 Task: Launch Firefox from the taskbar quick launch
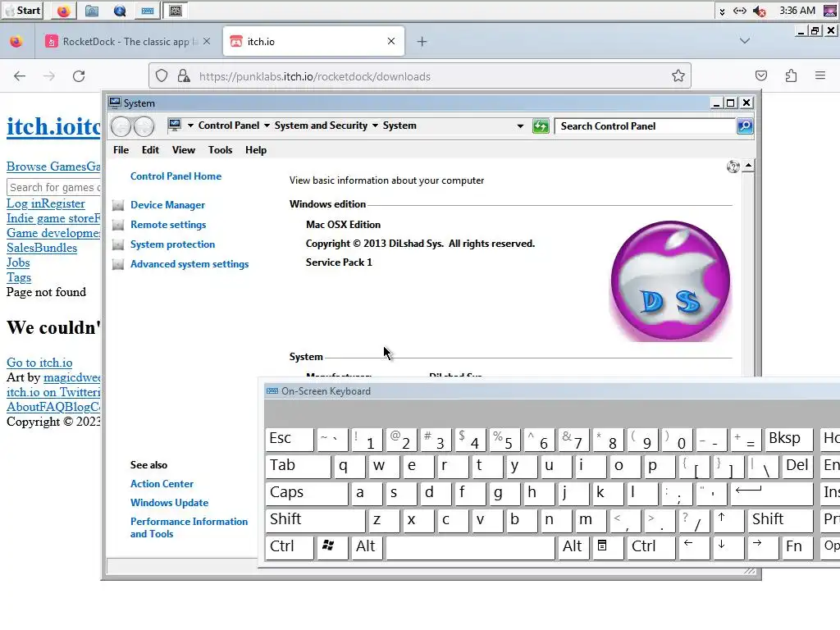[x=64, y=11]
